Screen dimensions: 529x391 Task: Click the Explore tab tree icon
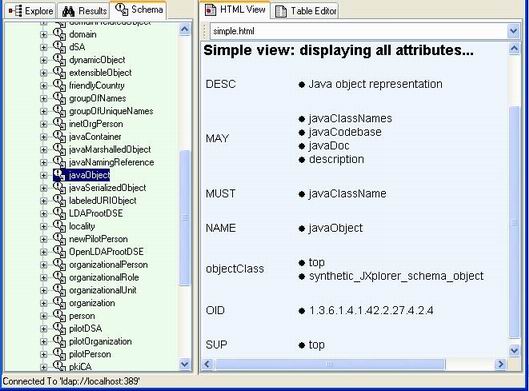pos(15,11)
